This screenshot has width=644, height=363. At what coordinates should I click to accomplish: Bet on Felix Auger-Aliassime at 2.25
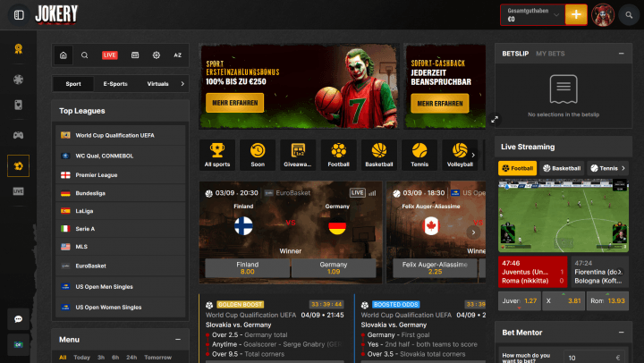point(435,267)
